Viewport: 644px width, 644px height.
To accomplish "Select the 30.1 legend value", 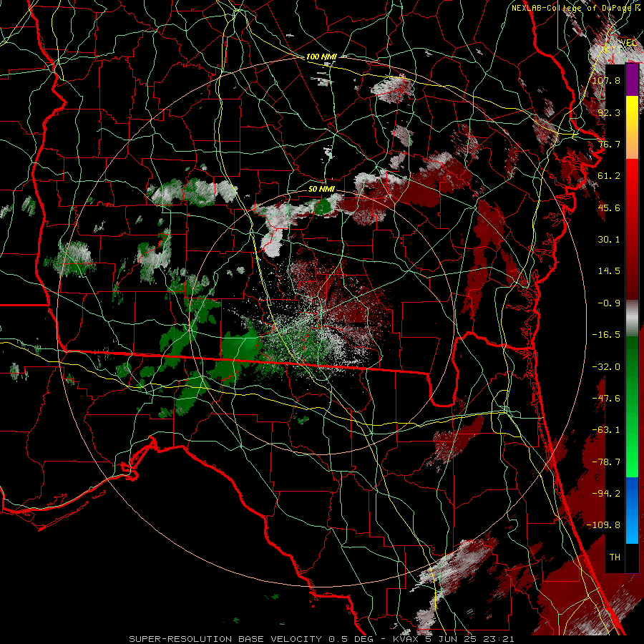I will click(609, 240).
